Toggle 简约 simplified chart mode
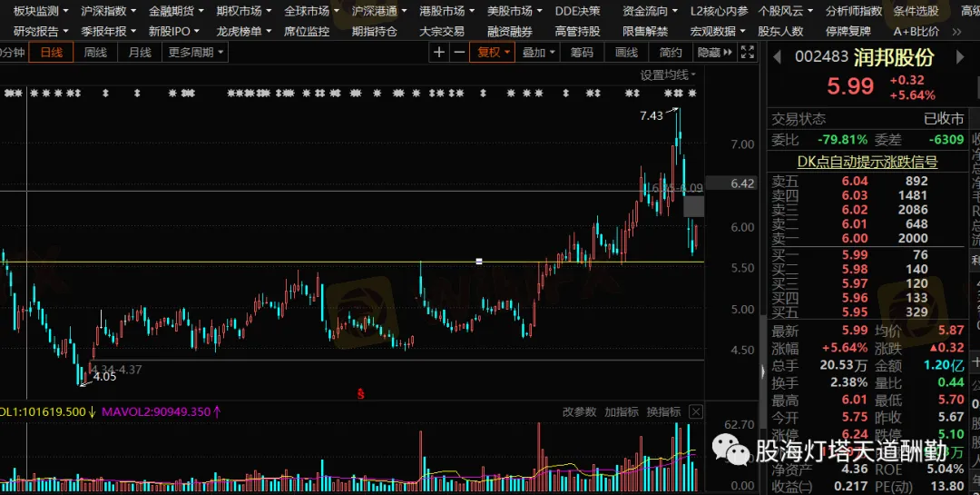This screenshot has width=980, height=495. (x=671, y=53)
